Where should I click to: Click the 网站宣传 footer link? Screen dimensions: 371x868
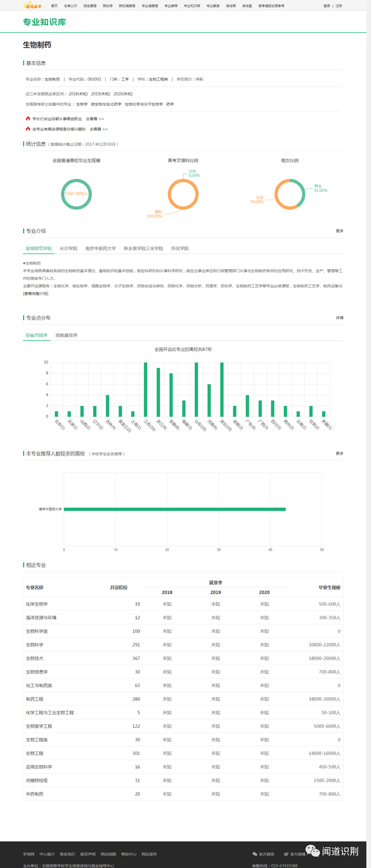click(x=149, y=854)
